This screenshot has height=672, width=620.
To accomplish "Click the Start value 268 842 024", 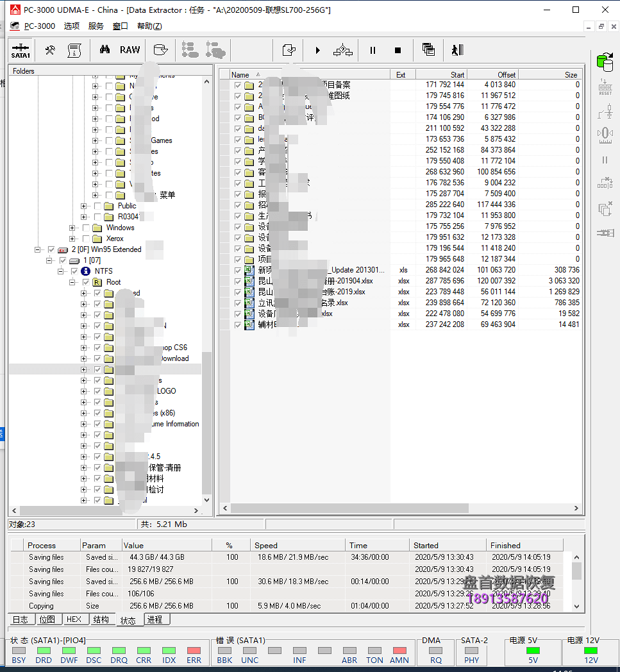I will point(444,270).
